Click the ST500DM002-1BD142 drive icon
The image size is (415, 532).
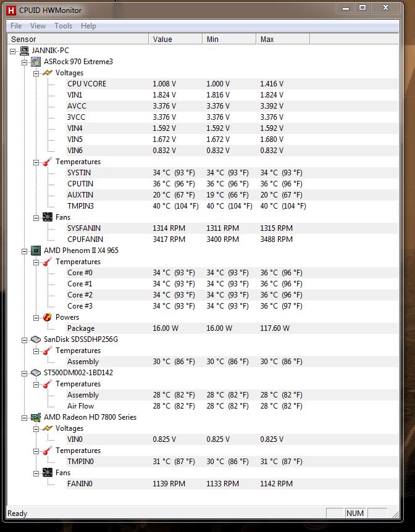36,373
